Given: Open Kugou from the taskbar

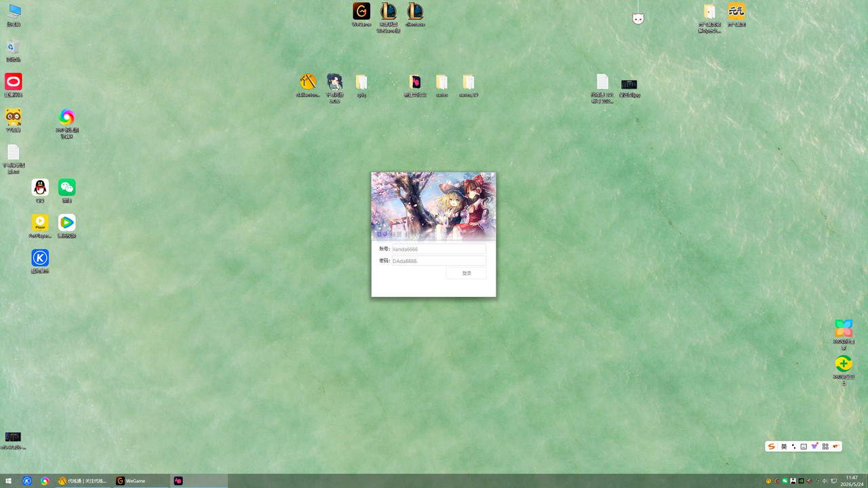Looking at the screenshot, I should click(x=27, y=481).
